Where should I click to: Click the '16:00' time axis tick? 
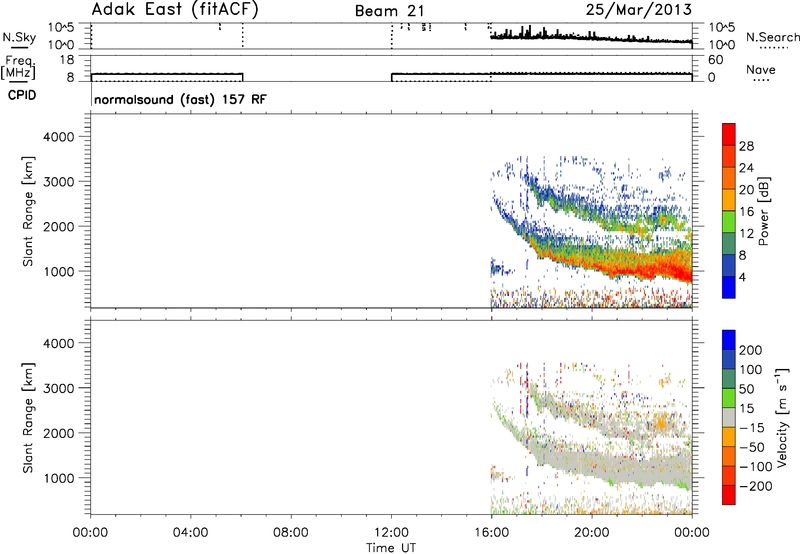tap(491, 533)
